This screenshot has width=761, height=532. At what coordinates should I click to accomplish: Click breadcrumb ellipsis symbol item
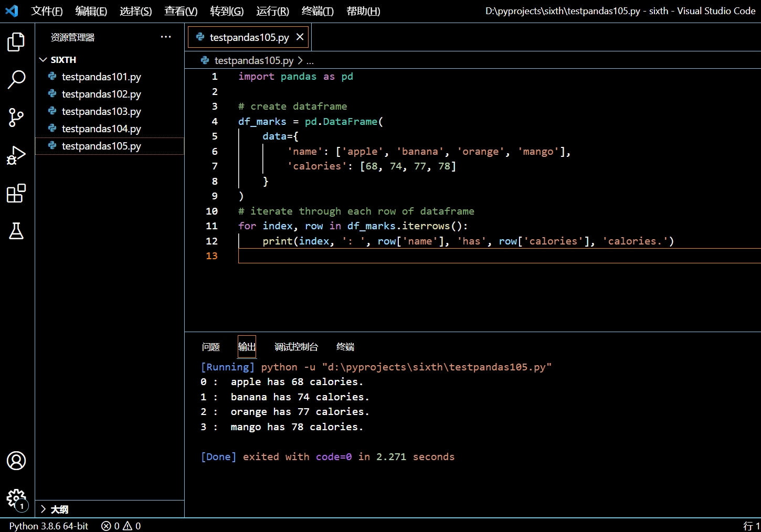tap(310, 61)
